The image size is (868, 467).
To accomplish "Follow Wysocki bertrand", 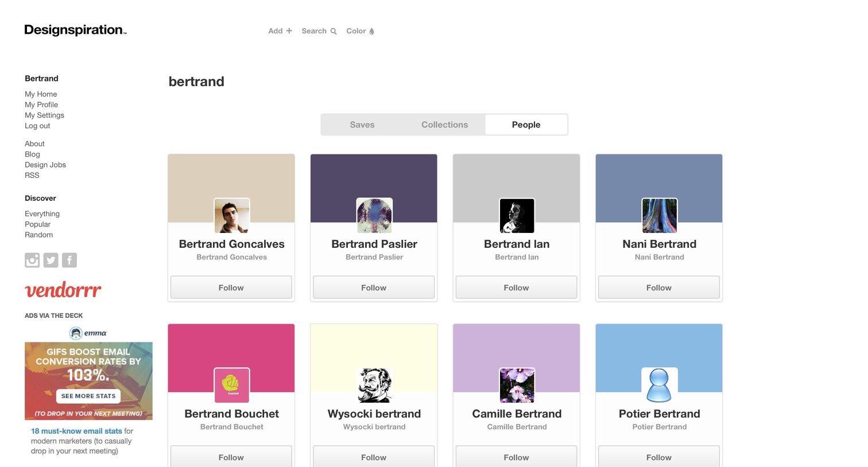I will click(374, 457).
